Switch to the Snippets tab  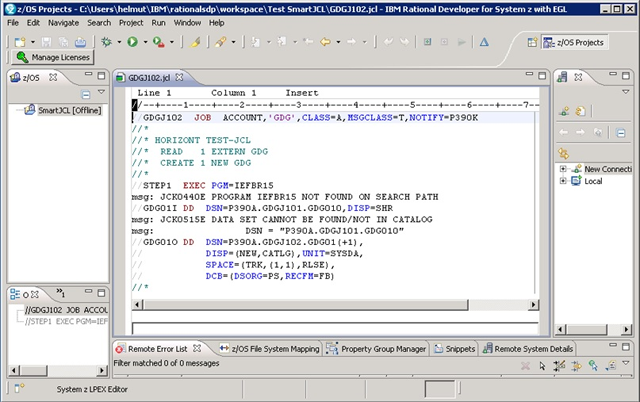[454, 349]
